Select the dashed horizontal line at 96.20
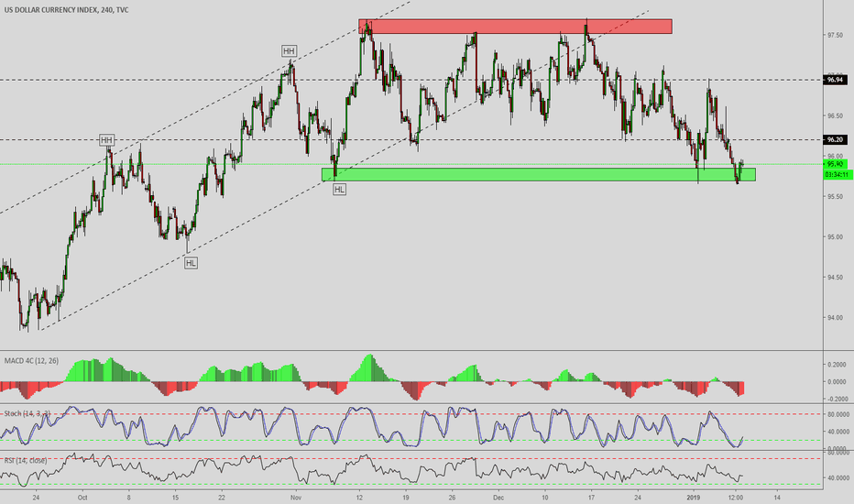Viewport: 854px width, 504px height. tap(411, 140)
